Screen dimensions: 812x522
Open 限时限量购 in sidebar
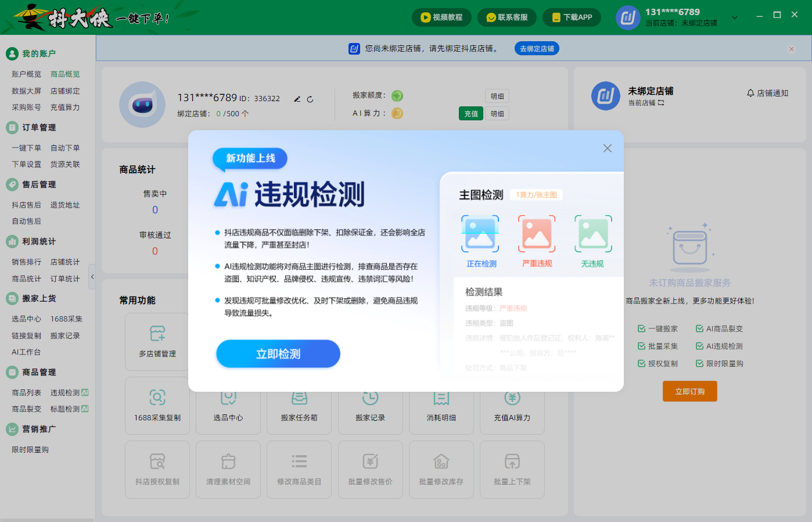pos(30,450)
